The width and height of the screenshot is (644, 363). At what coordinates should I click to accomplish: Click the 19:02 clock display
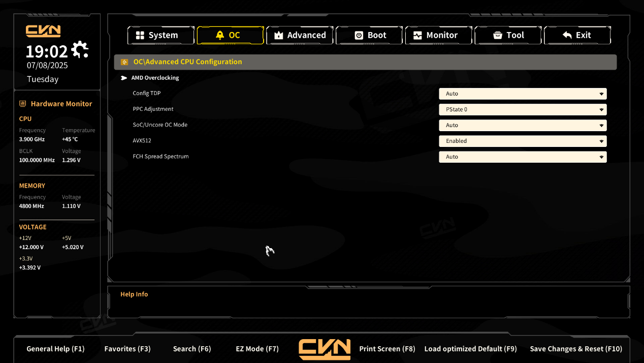tap(47, 51)
